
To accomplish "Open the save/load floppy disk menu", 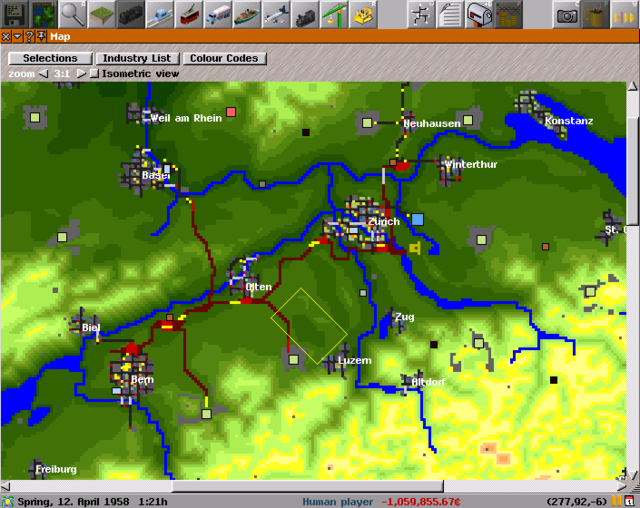I will [x=14, y=14].
